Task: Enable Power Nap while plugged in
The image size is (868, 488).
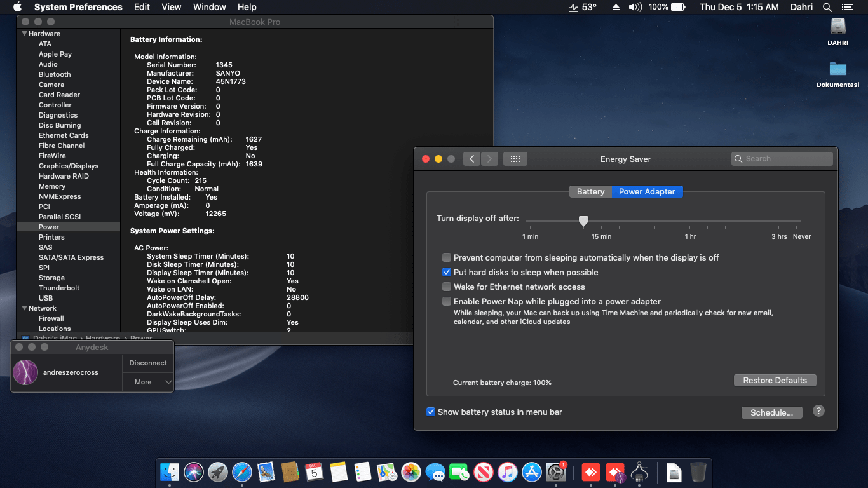Action: (447, 301)
